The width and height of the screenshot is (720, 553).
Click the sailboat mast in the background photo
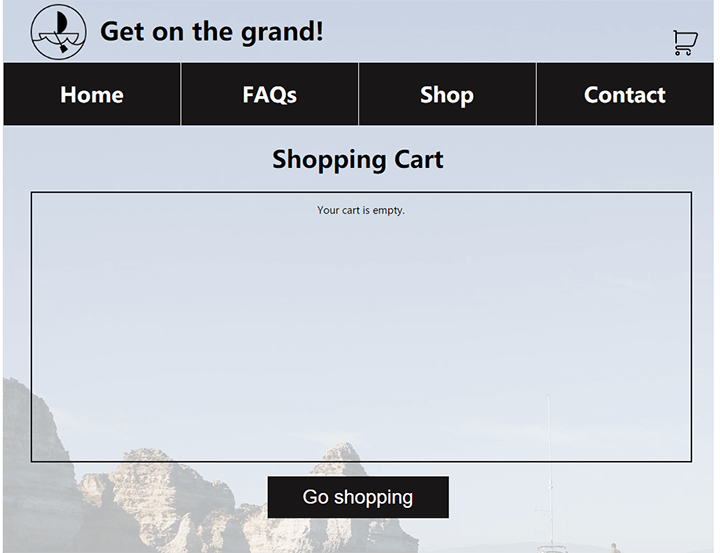tap(548, 450)
